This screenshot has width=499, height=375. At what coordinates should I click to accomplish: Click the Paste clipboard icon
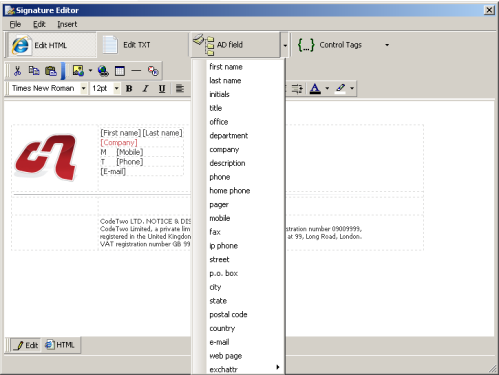(51, 71)
